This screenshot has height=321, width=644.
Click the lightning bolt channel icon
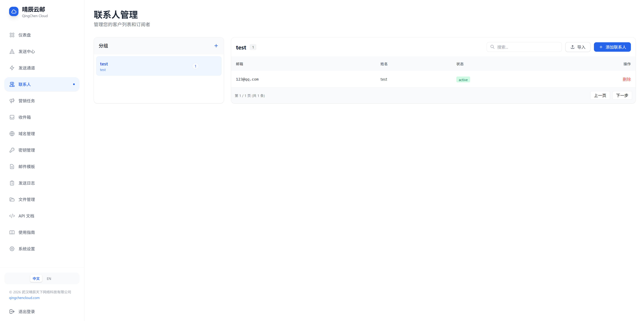[x=12, y=68]
